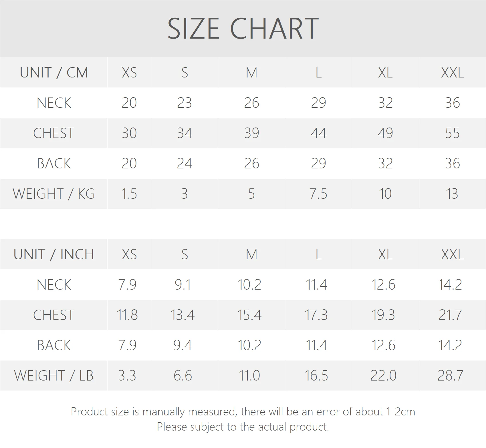
Task: Select the WEIGHT / LB row label
Action: (54, 376)
